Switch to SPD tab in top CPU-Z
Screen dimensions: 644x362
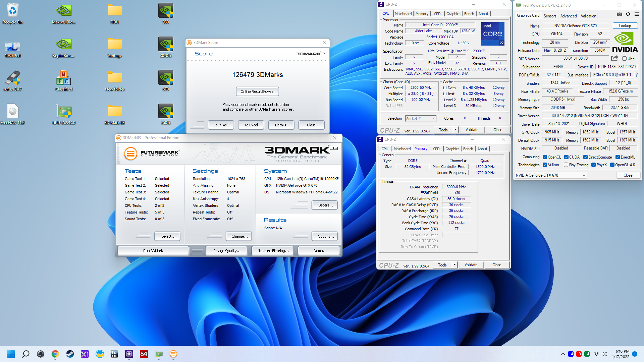click(437, 14)
